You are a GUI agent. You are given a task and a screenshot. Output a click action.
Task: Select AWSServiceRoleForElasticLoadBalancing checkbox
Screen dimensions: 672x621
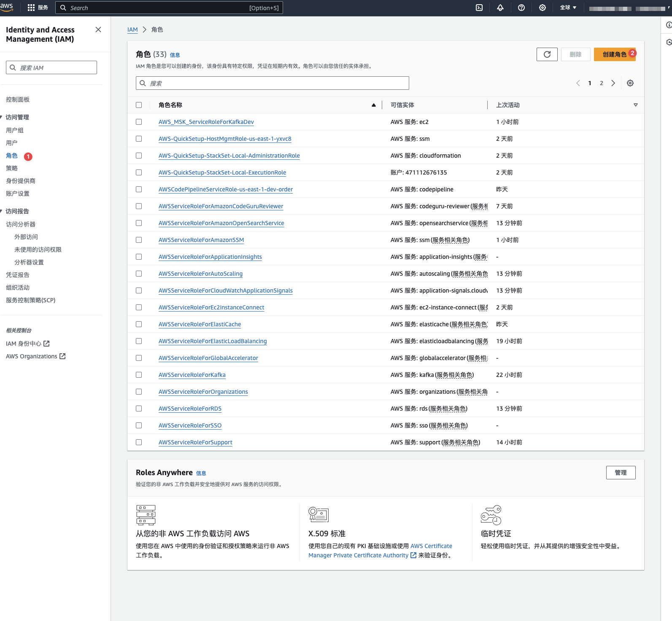pyautogui.click(x=139, y=341)
